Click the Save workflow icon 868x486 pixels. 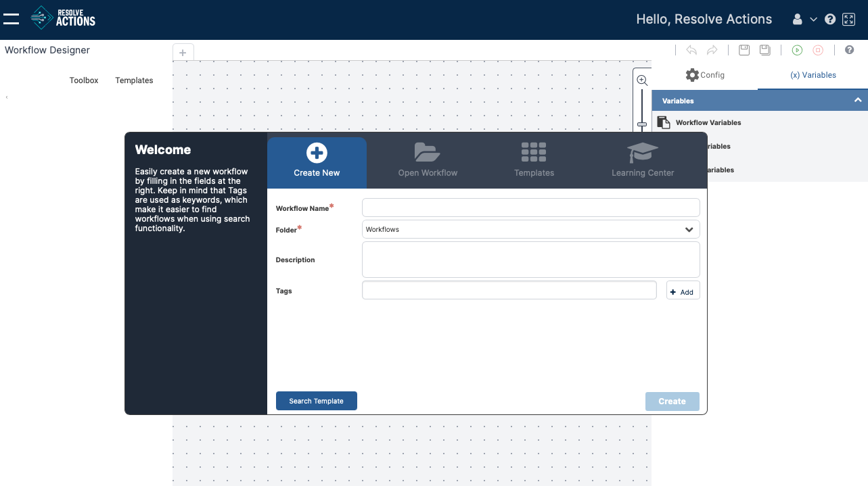coord(744,50)
